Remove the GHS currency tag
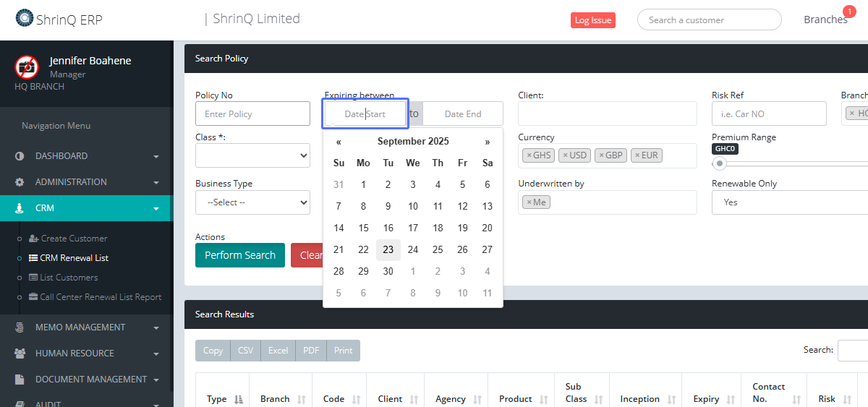This screenshot has height=407, width=868. pyautogui.click(x=529, y=155)
